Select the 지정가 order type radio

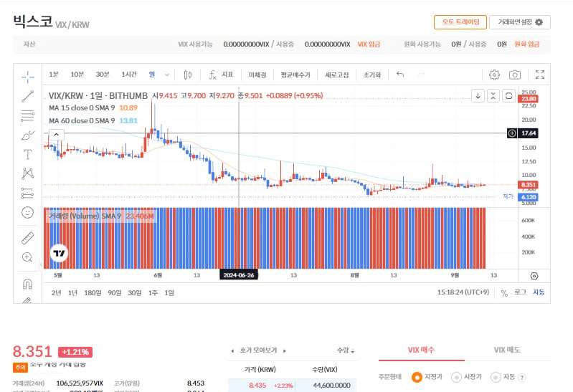tap(417, 377)
